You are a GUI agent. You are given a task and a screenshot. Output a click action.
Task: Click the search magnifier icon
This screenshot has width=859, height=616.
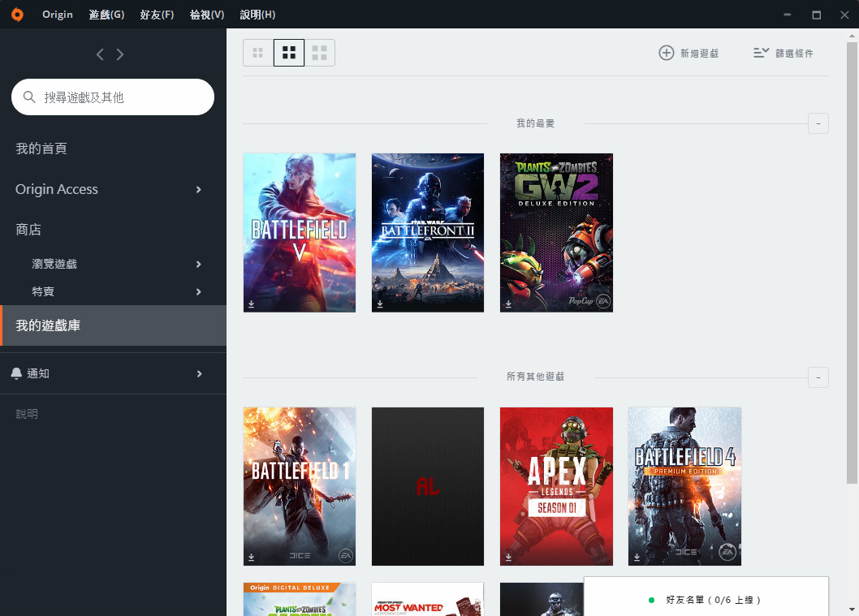pyautogui.click(x=29, y=97)
